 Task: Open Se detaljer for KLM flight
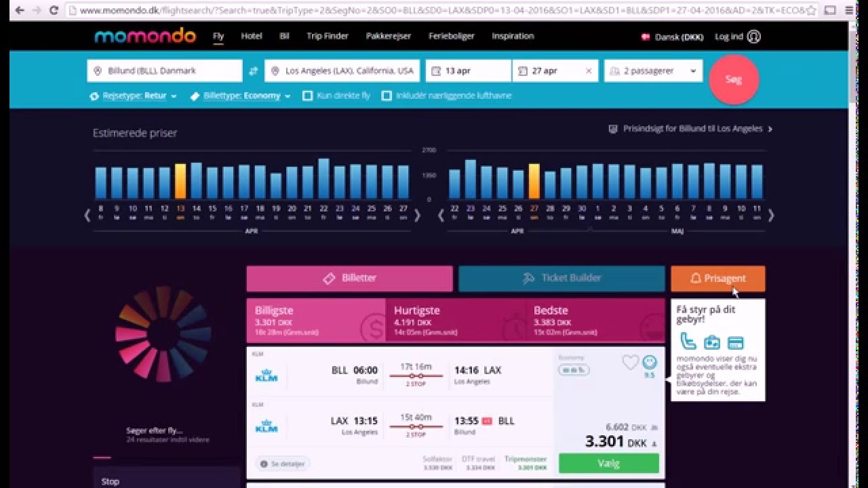283,464
